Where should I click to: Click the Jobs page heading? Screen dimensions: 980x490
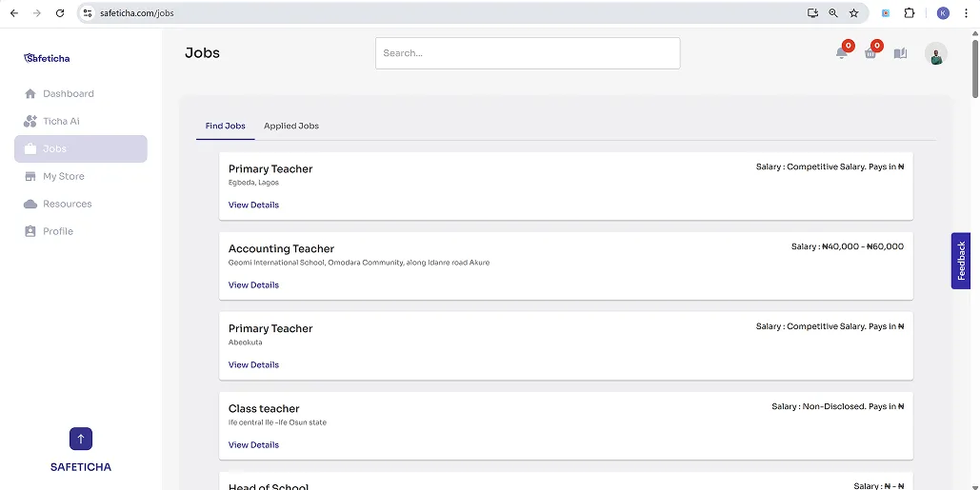coord(203,53)
